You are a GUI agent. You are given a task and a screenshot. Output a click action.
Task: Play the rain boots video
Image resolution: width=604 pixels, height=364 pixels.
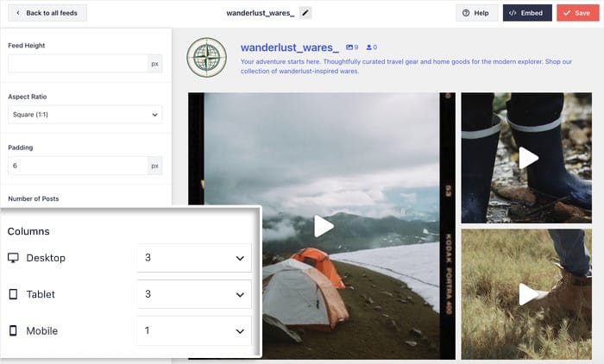coord(528,158)
